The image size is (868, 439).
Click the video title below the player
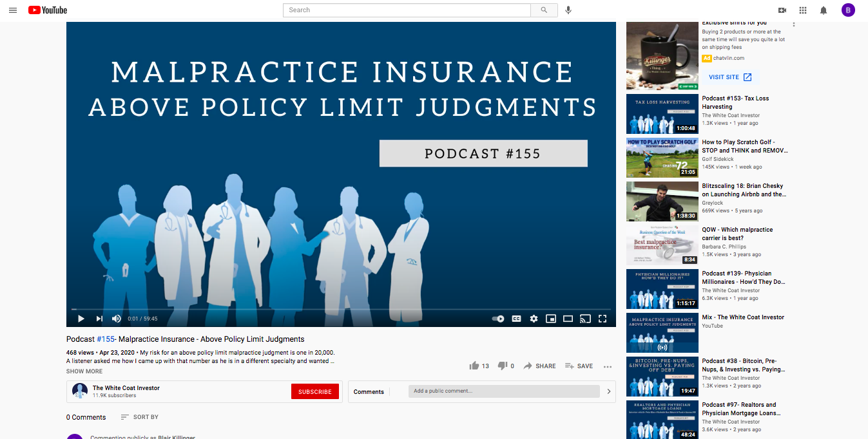pyautogui.click(x=186, y=339)
